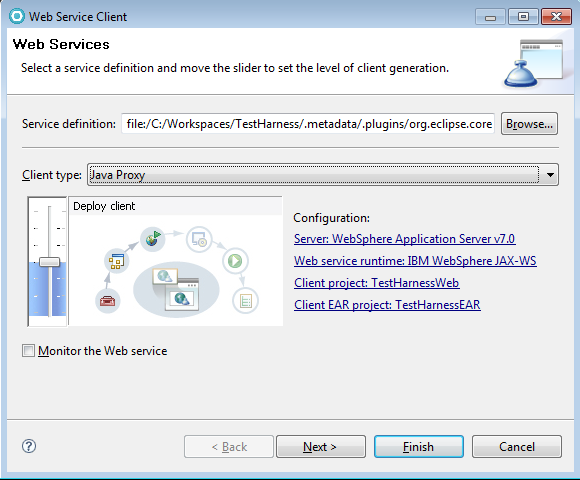The width and height of the screenshot is (580, 480).
Task: Click the central web client windows image
Action: pyautogui.click(x=176, y=290)
